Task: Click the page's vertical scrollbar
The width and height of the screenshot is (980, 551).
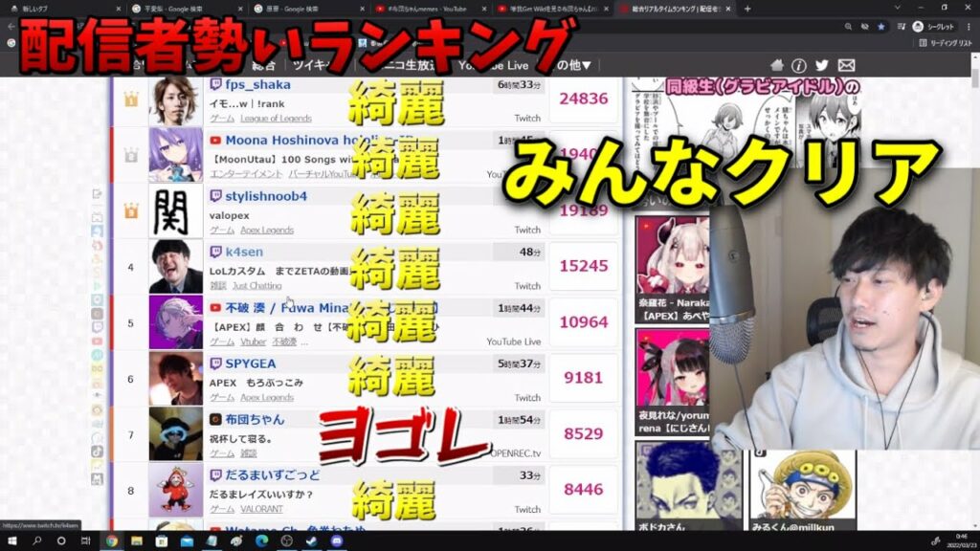Action: click(973, 287)
